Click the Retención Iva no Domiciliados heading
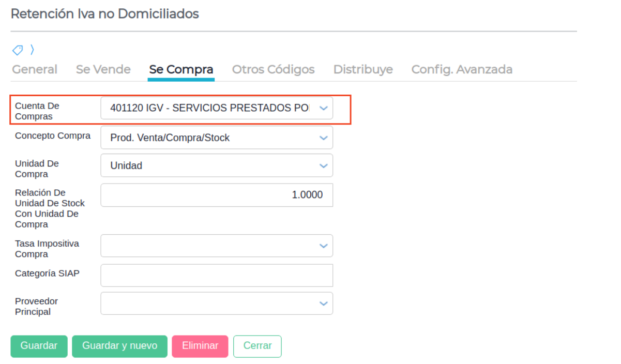621x364 pixels. (104, 14)
